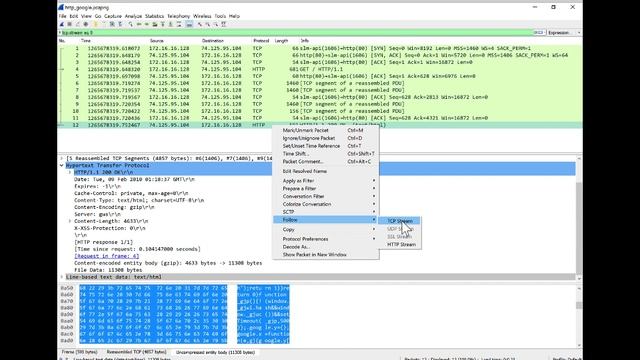Screen dimensions: 640x360
Task: Sort by the Protocol column header
Action: coord(261,41)
